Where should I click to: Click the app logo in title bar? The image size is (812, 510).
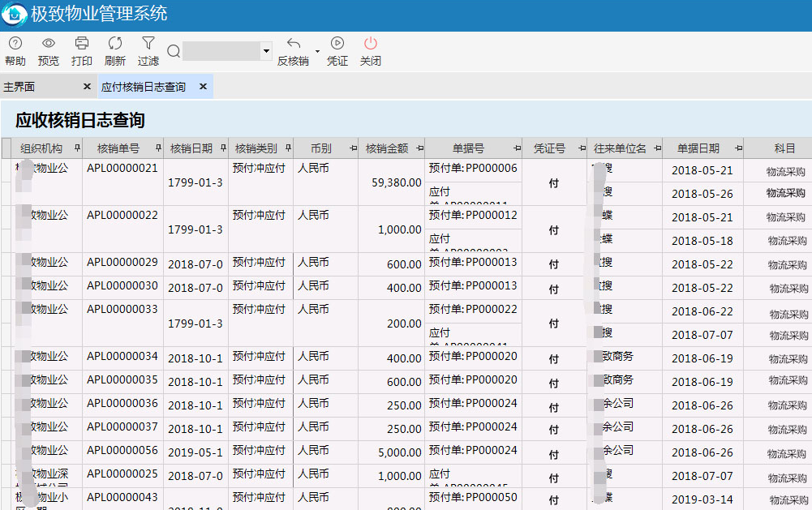tap(14, 14)
